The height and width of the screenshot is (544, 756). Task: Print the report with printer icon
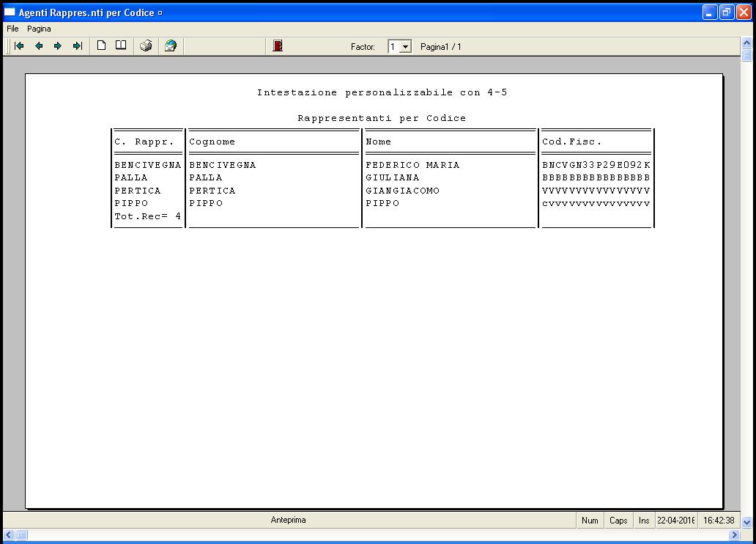pyautogui.click(x=146, y=46)
